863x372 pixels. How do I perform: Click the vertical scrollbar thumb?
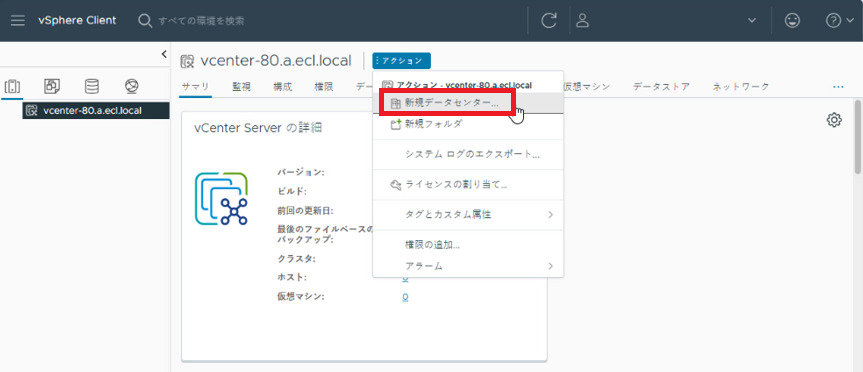coord(857,138)
